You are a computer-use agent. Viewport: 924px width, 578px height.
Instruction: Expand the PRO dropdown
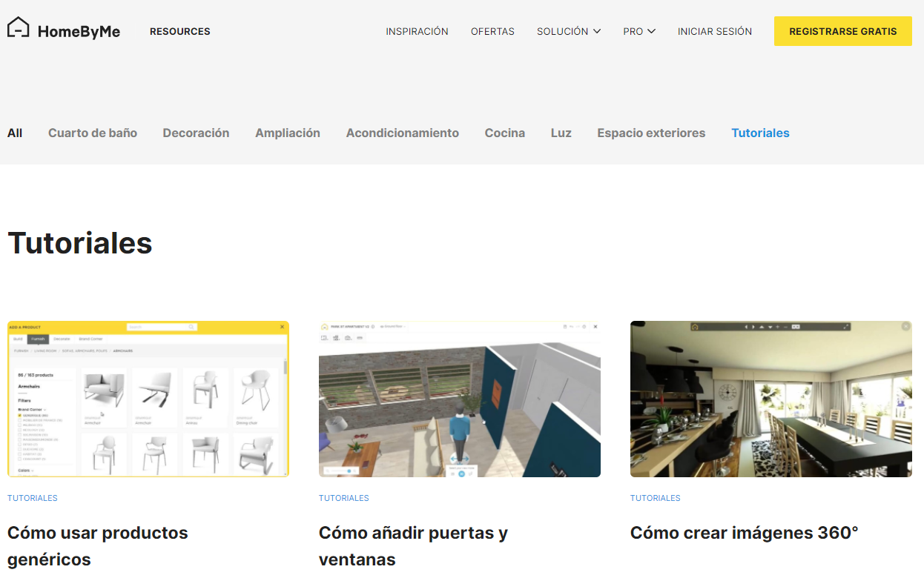coord(639,31)
